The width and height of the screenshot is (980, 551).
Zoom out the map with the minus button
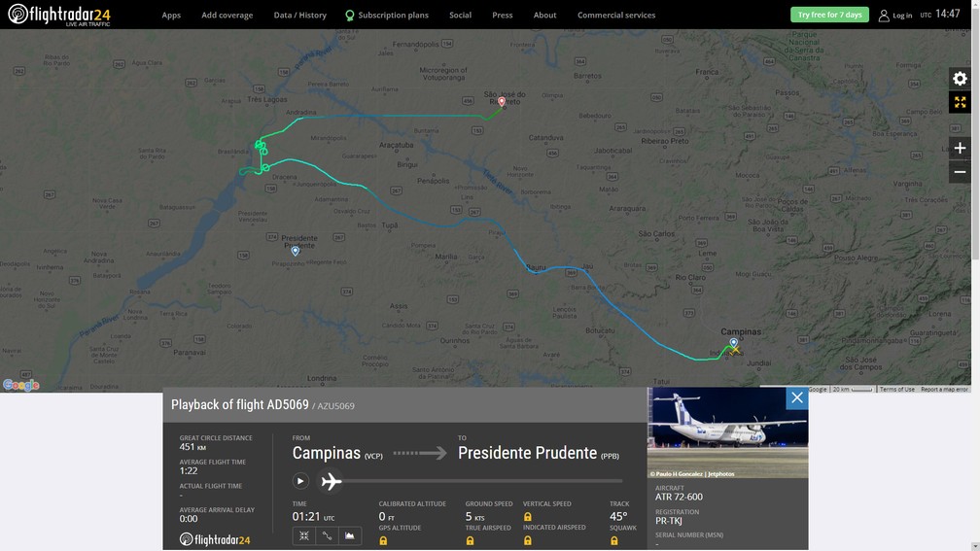(960, 172)
